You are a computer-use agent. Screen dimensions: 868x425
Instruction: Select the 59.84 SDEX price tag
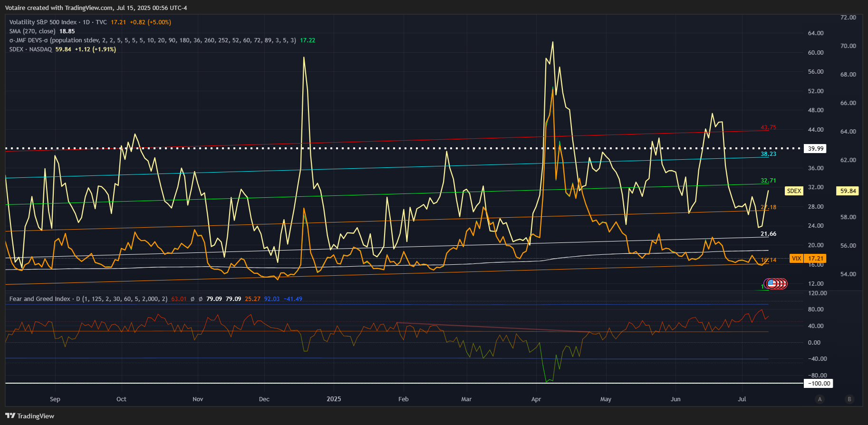848,191
